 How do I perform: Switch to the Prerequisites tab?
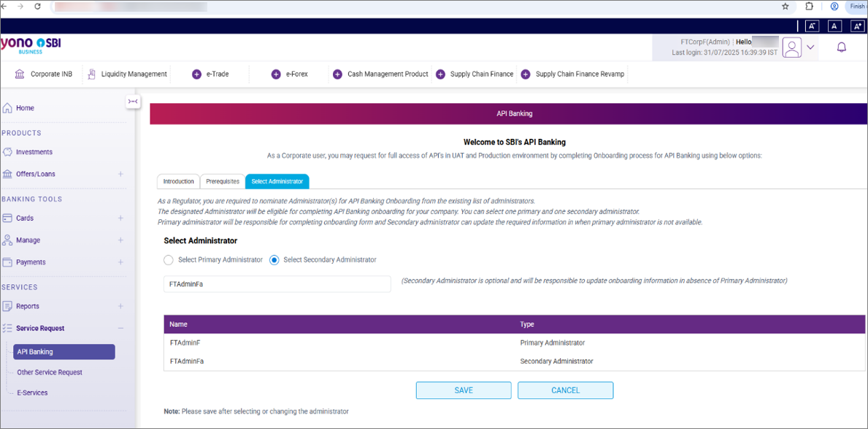[x=223, y=181]
